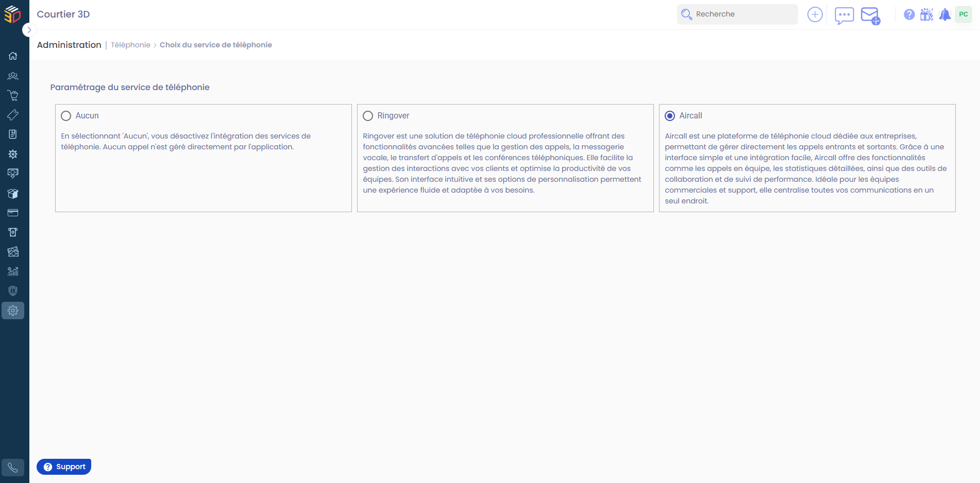Click the Téléphonie breadcrumb link
Screen dimensions: 980x483
click(130, 45)
